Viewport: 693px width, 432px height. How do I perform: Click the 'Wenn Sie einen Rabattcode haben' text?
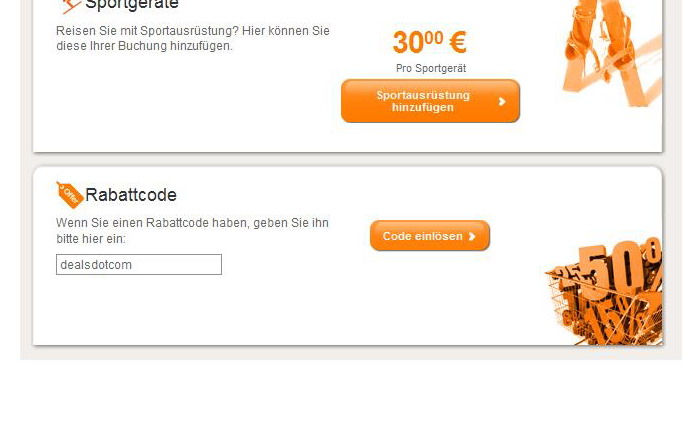[192, 223]
